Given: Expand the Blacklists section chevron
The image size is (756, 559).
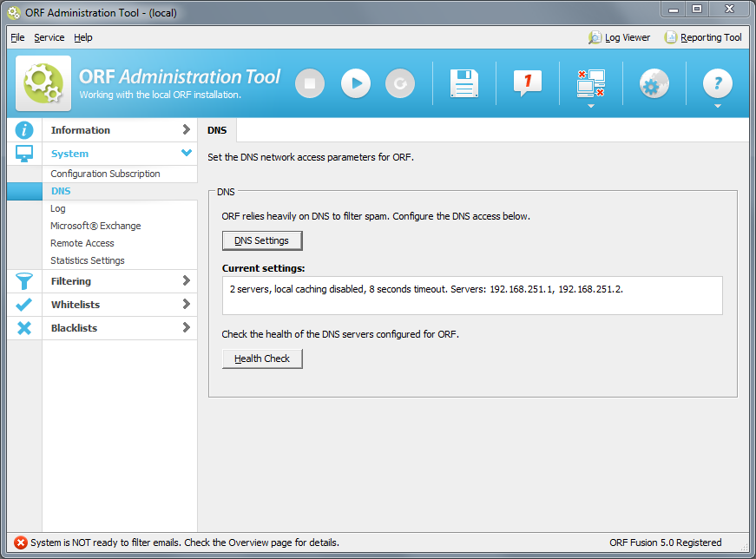Looking at the screenshot, I should coord(186,327).
